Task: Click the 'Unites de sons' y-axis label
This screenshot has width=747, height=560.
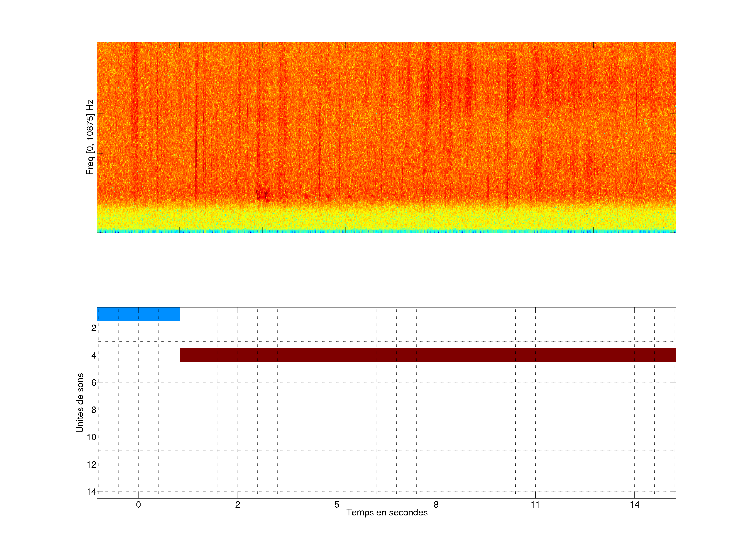Action: click(80, 402)
